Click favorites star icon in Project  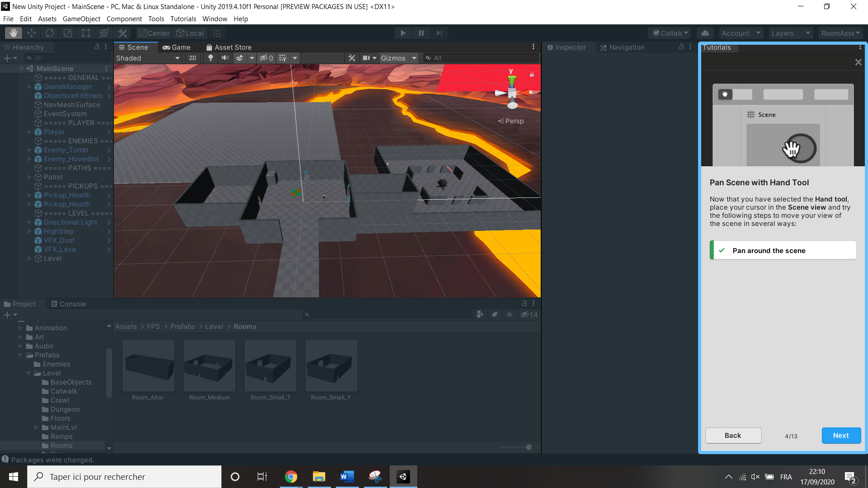pos(509,314)
